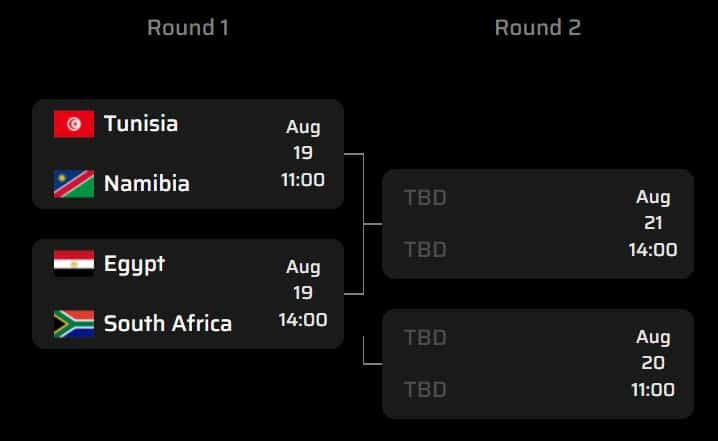The image size is (718, 441).
Task: Click the South Africa flag icon
Action: coord(74,324)
